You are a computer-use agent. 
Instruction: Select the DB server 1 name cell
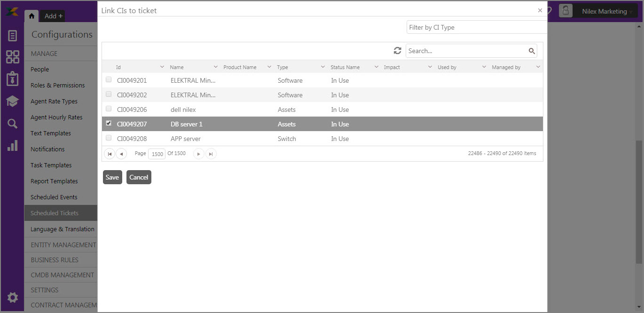(x=187, y=124)
